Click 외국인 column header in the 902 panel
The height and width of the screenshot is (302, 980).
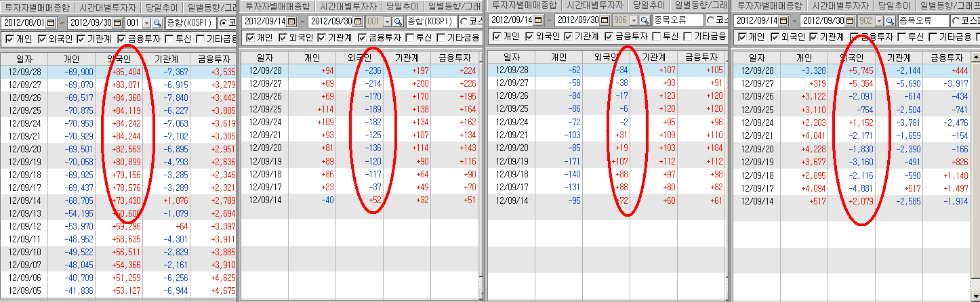pyautogui.click(x=851, y=58)
